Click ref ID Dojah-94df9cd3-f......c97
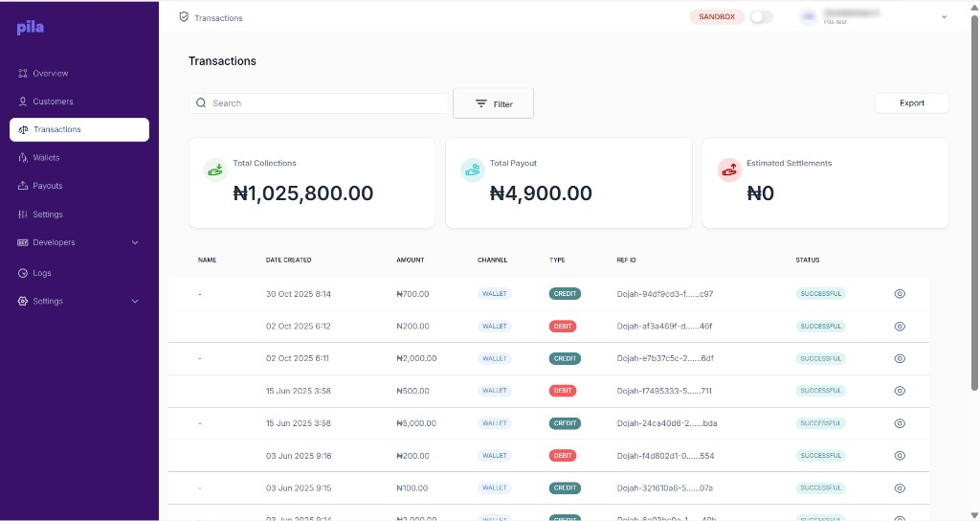The height and width of the screenshot is (521, 980). 665,294
